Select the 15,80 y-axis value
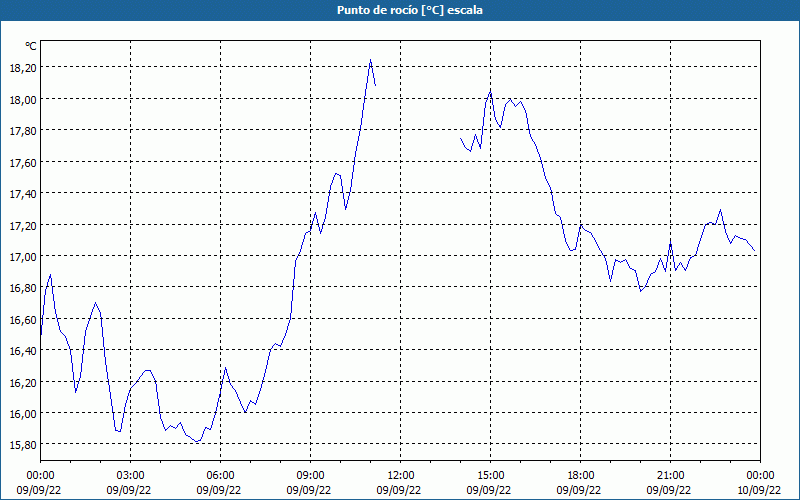 click(23, 444)
